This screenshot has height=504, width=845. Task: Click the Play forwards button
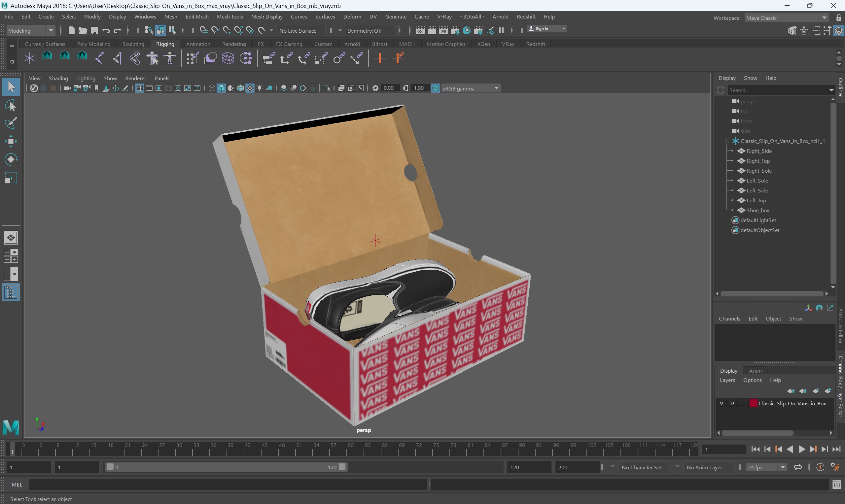pos(801,449)
